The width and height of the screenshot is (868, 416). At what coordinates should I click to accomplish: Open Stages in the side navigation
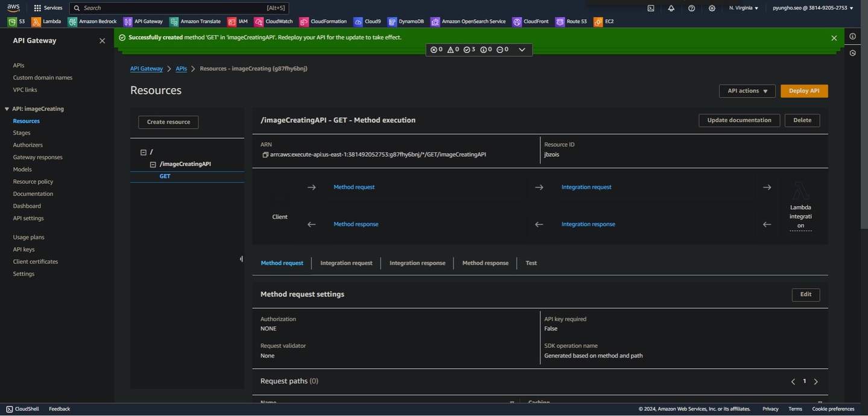(x=22, y=133)
